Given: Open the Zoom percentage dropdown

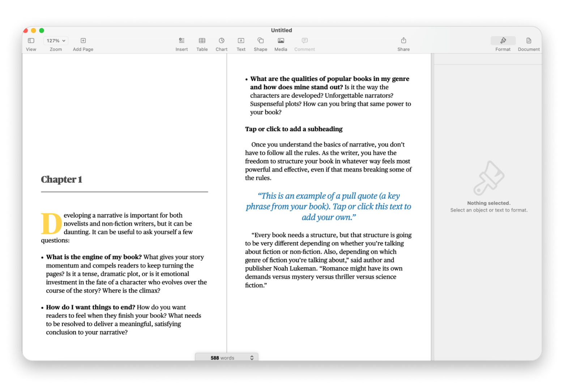Looking at the screenshot, I should pos(55,41).
